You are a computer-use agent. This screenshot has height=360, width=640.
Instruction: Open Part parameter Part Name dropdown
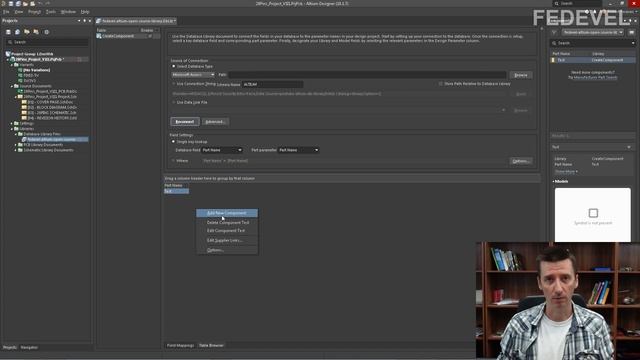(298, 150)
